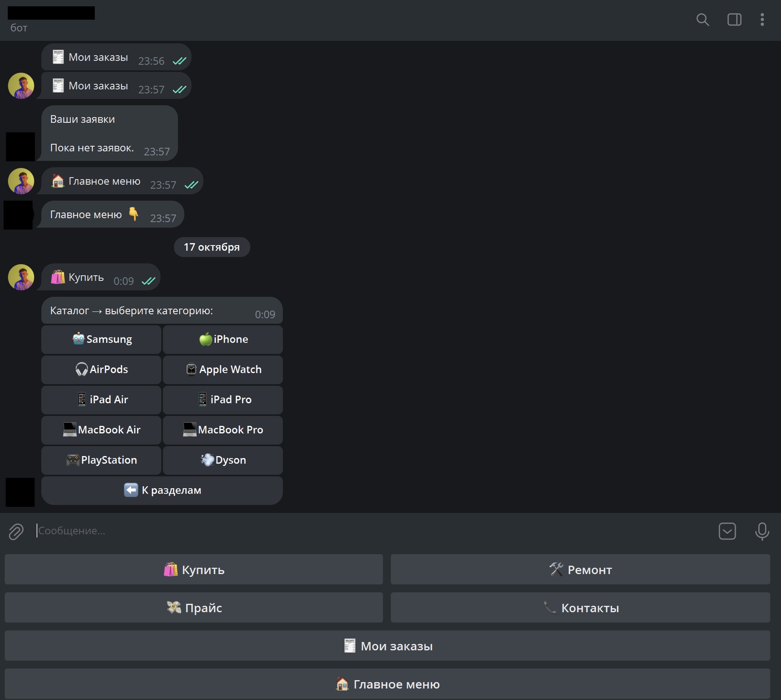Open chat search with magnifier icon

pos(702,20)
